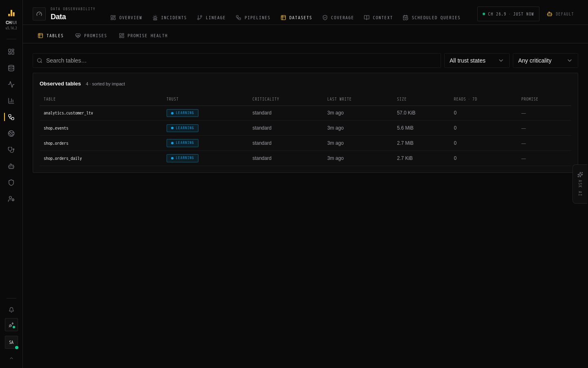Open the Any criticality dropdown

(546, 61)
